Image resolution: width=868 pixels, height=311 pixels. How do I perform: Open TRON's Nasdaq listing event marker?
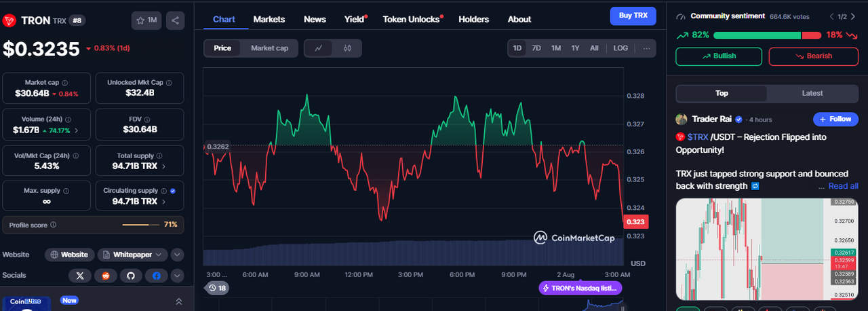580,288
